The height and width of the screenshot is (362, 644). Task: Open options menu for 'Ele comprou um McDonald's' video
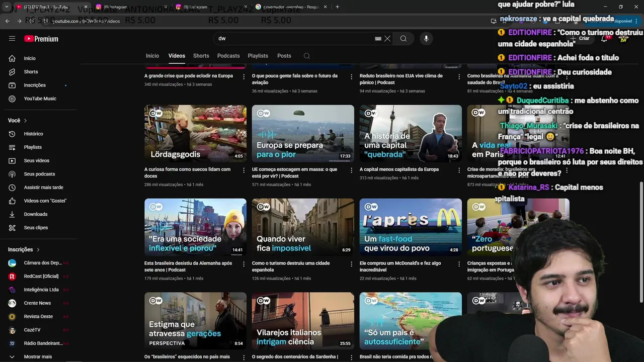pyautogui.click(x=459, y=264)
